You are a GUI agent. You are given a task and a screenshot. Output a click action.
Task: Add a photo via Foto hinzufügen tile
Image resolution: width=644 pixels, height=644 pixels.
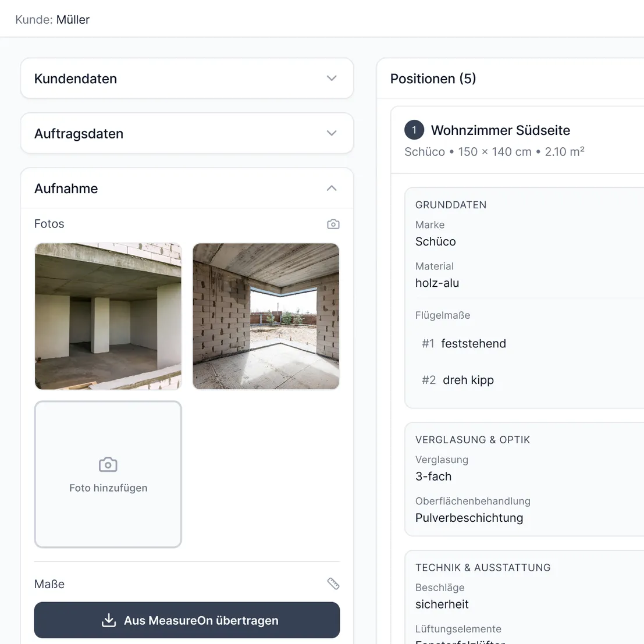pyautogui.click(x=108, y=474)
